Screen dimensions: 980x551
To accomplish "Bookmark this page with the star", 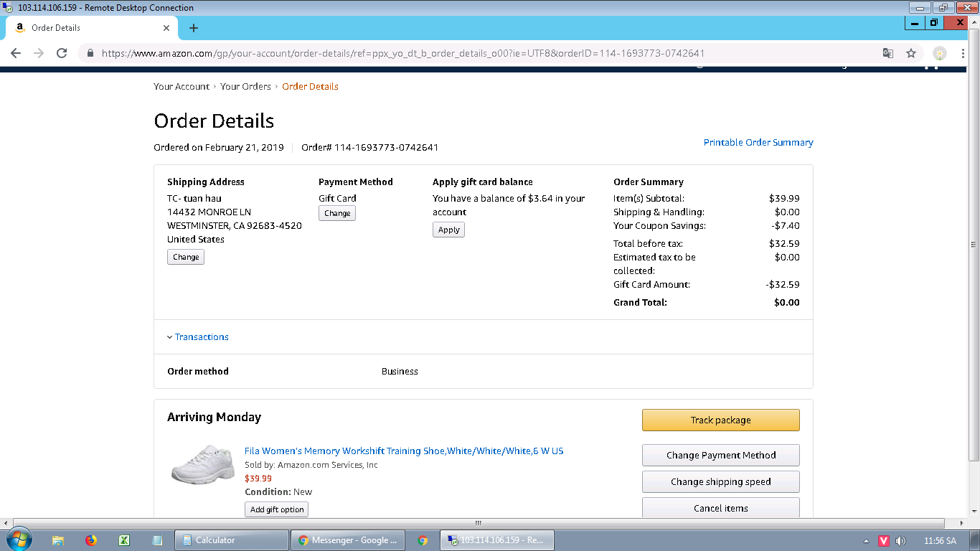I will click(911, 53).
